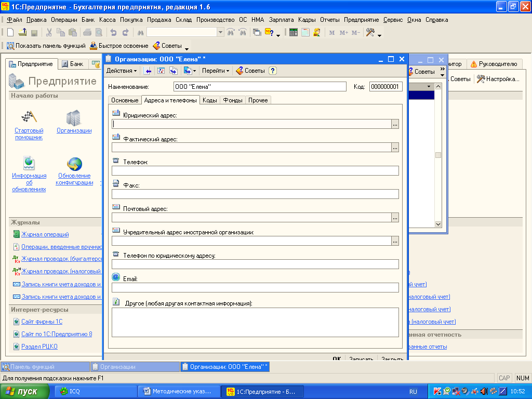Click the Стартовый помощник flags icon

click(29, 117)
